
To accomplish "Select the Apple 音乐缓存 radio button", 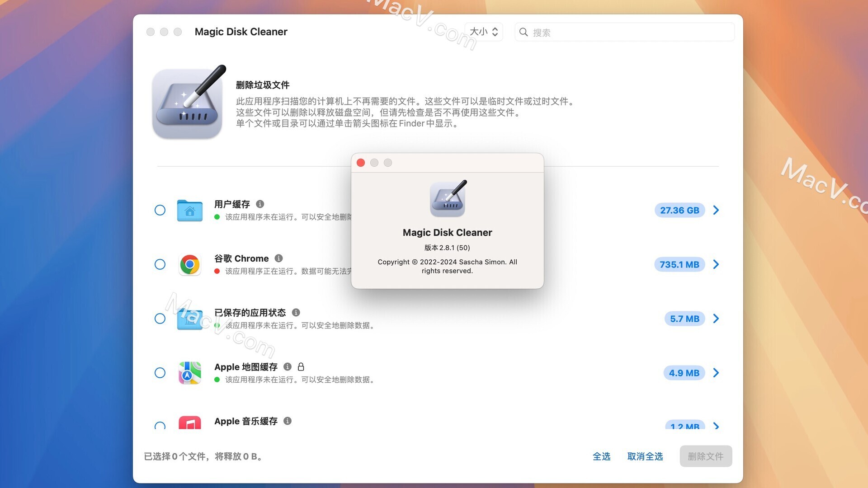I will tap(160, 426).
